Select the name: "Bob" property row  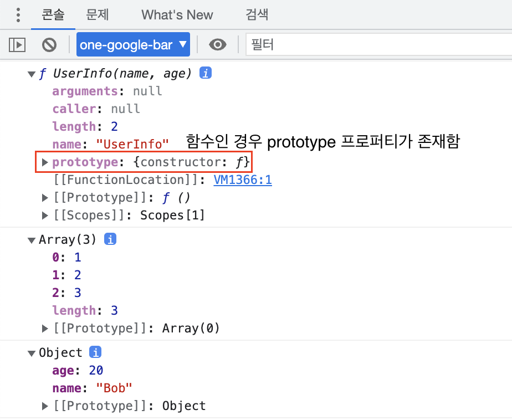(x=92, y=388)
